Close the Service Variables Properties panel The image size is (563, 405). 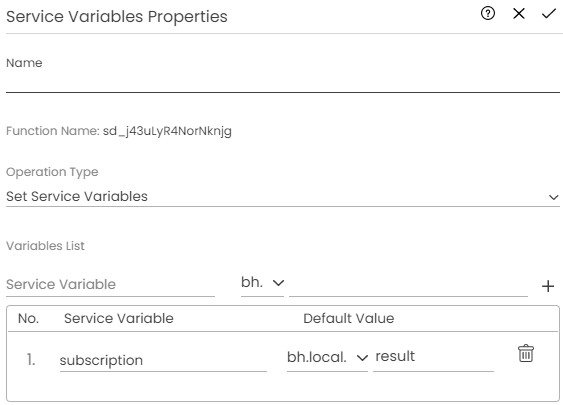pos(518,14)
